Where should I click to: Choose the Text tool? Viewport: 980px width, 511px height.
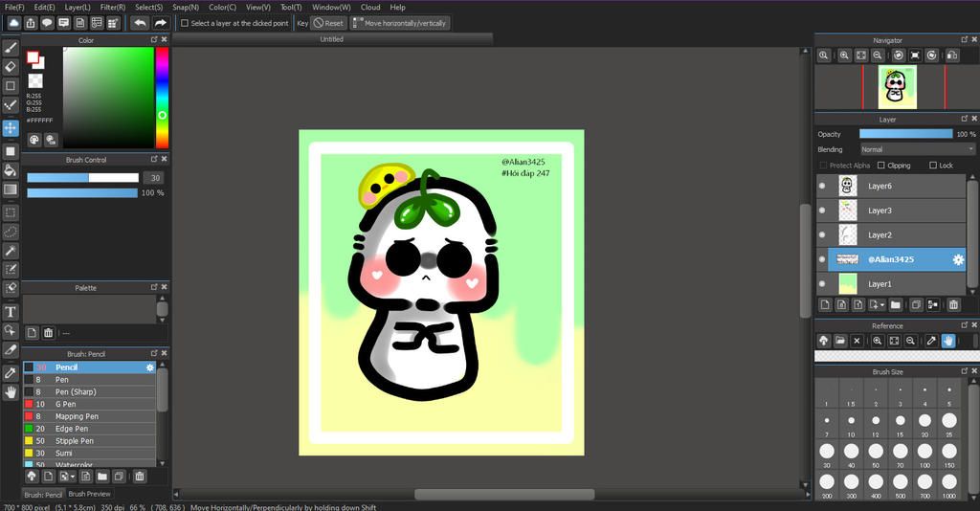(x=11, y=312)
